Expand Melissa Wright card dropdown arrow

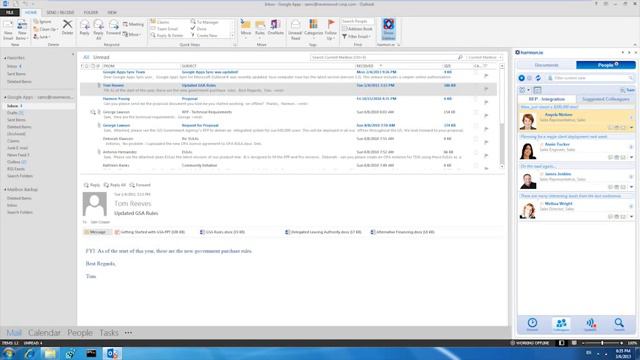click(631, 216)
